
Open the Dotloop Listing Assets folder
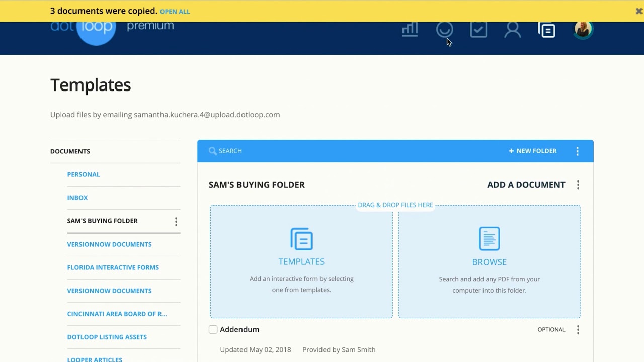[107, 337]
